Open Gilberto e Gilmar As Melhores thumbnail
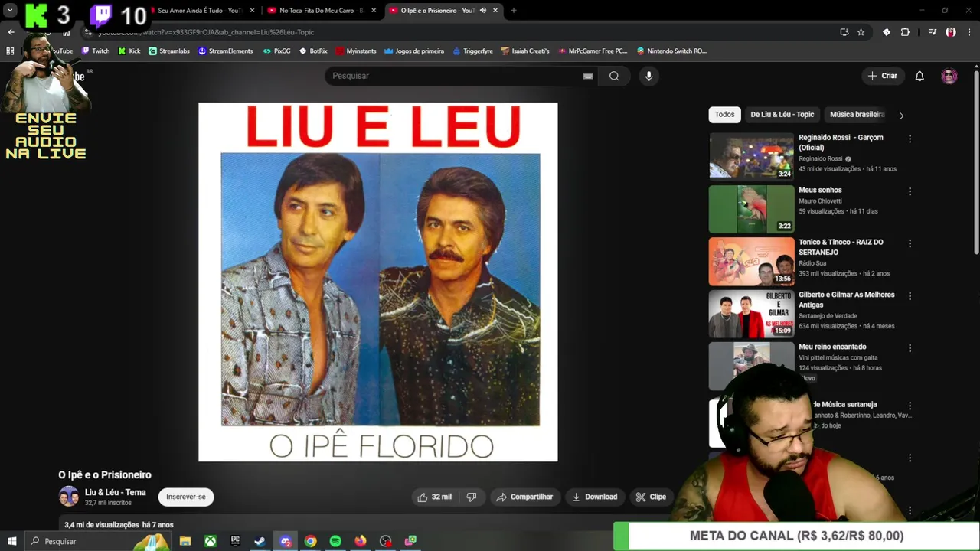This screenshot has width=980, height=551. tap(751, 313)
